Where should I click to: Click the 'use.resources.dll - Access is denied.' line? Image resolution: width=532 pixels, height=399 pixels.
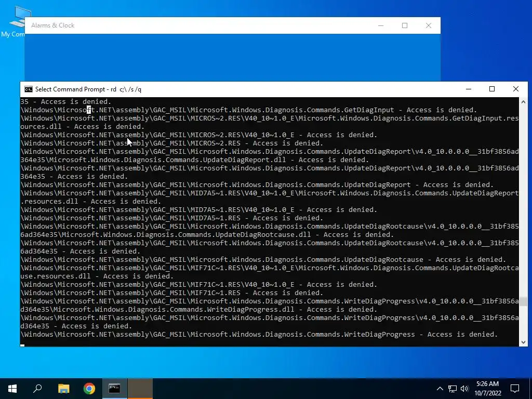coord(97,276)
